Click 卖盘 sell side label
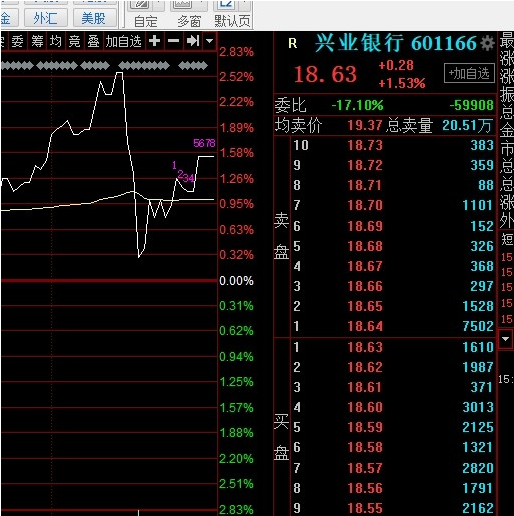514x516 pixels. pos(281,236)
